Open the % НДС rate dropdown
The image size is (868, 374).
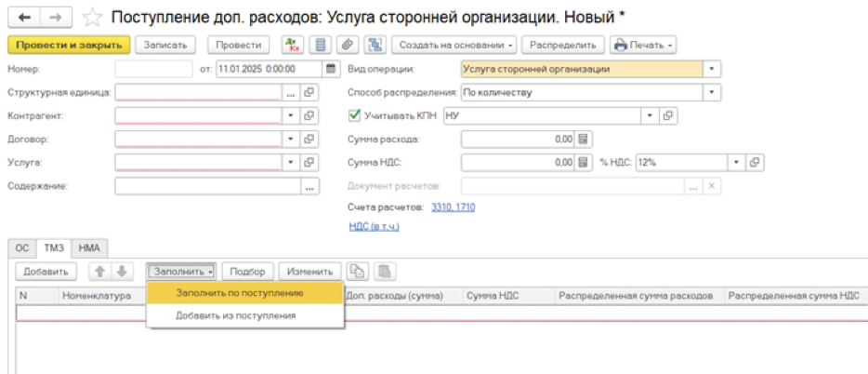pyautogui.click(x=736, y=162)
